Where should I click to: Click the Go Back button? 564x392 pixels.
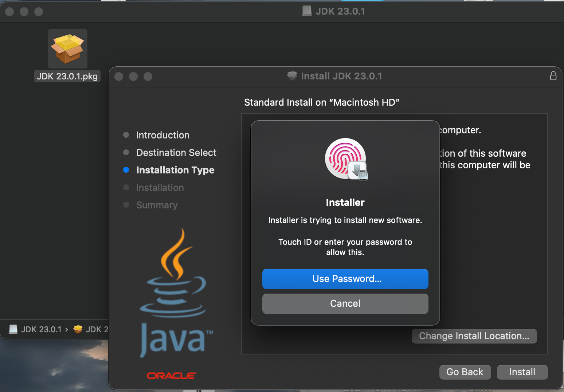[465, 372]
